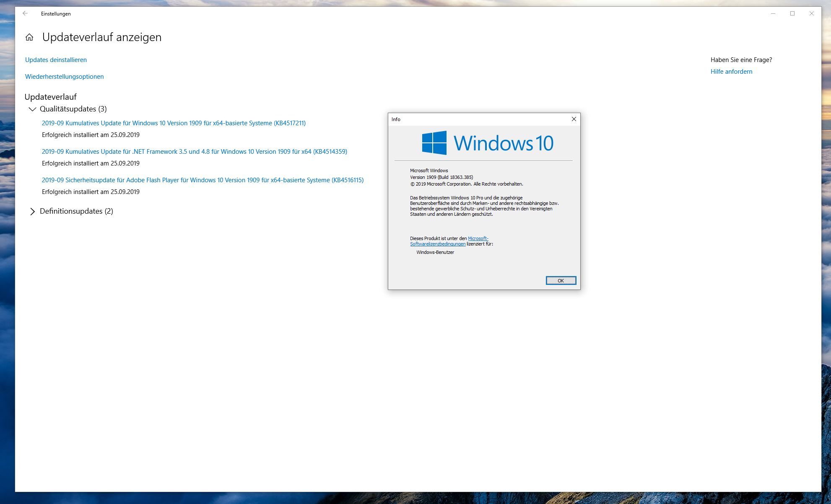Click the Definitionsupdates (2) label text
Viewport: 831px width, 504px height.
pyautogui.click(x=76, y=211)
